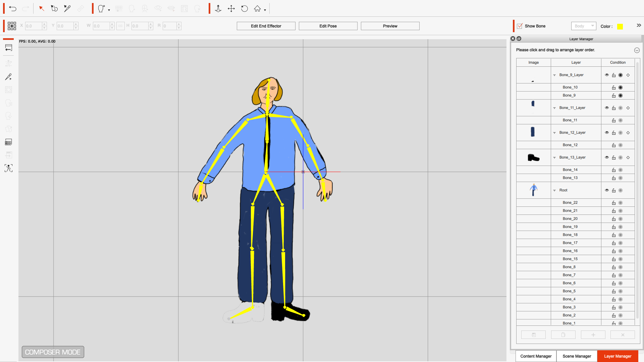Collapse the Layer Manager hint chevron
The image size is (644, 362).
pos(637,50)
